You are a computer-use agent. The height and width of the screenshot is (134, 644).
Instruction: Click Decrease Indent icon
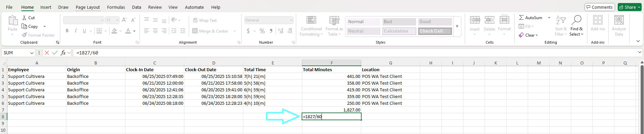tap(174, 31)
